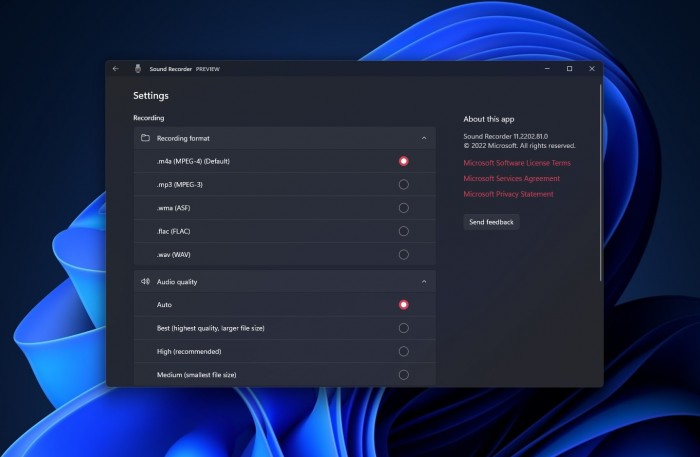Viewport: 700px width, 457px height.
Task: Open Microsoft Software License Terms link
Action: pyautogui.click(x=517, y=163)
